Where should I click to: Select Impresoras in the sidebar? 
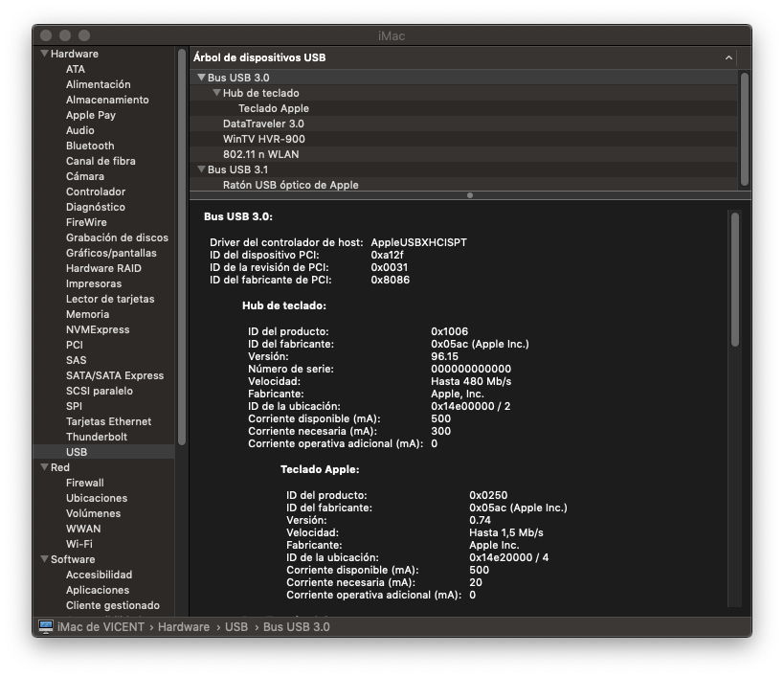pos(94,283)
